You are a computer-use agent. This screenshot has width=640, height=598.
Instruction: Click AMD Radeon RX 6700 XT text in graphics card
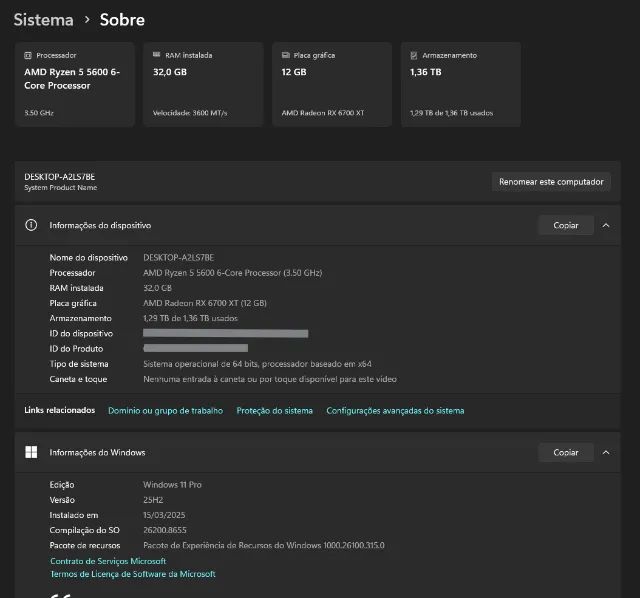click(x=323, y=113)
